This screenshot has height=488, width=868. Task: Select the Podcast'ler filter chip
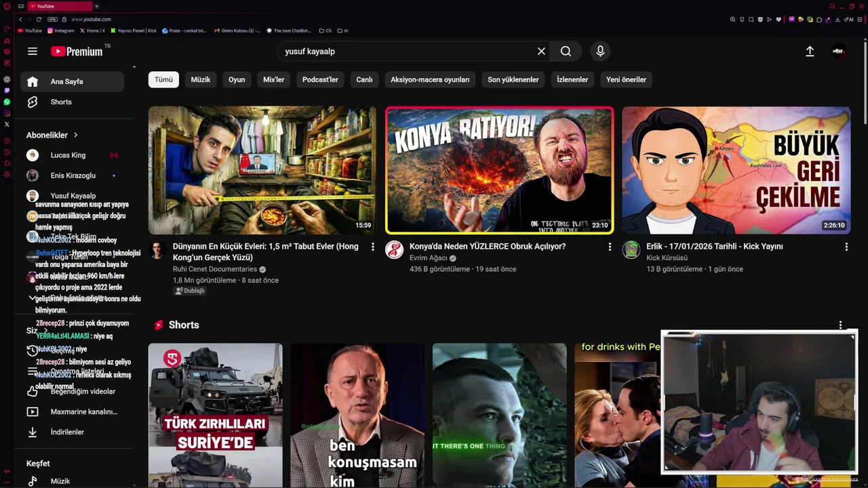pos(320,79)
